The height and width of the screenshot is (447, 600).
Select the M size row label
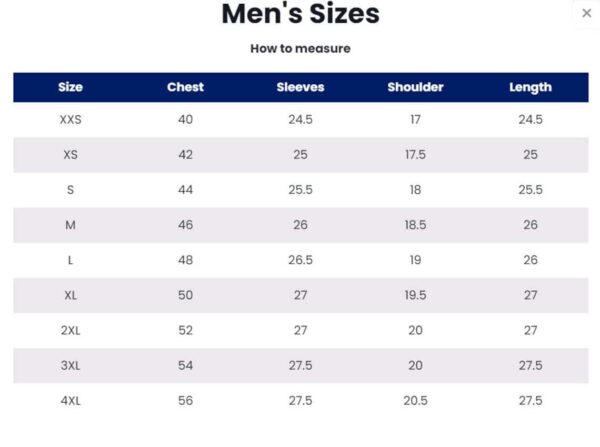70,225
